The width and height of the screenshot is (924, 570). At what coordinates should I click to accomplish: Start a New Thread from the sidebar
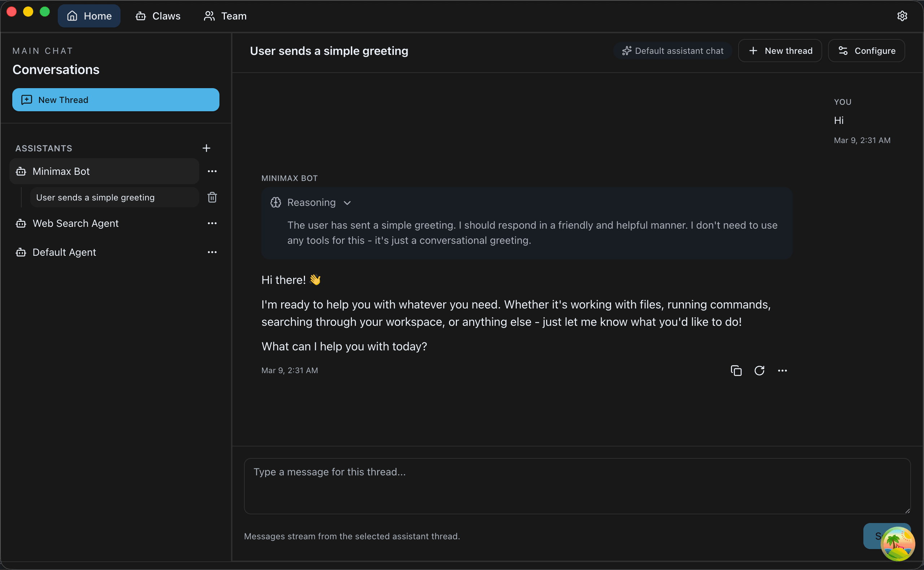tap(115, 100)
